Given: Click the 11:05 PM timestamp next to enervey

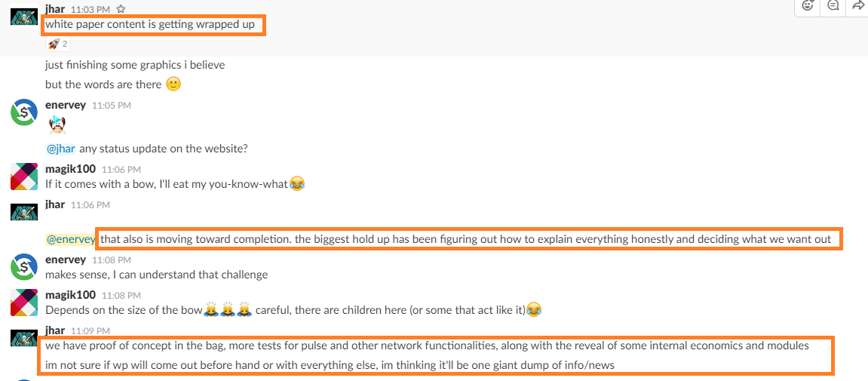Looking at the screenshot, I should [x=112, y=105].
